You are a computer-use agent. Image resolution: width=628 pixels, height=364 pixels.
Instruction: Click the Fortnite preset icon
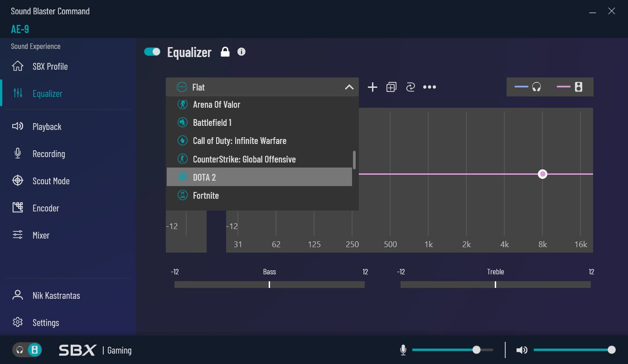182,195
